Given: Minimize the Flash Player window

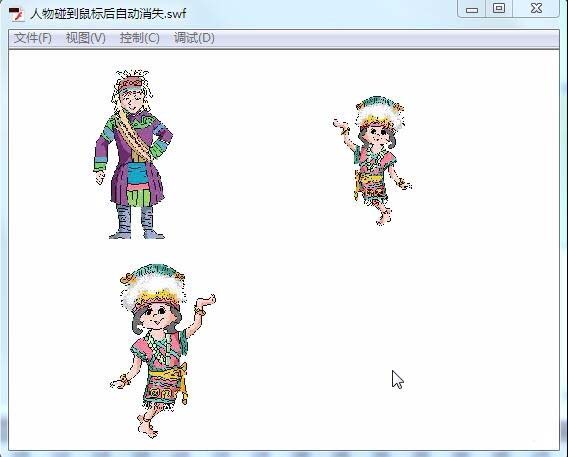Looking at the screenshot, I should tap(472, 9).
